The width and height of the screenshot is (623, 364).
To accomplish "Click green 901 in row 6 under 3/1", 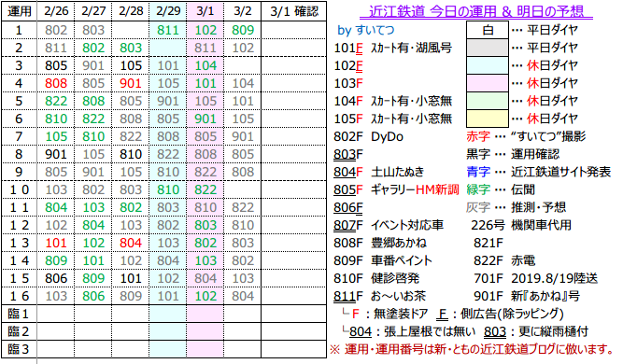I will coord(205,119).
